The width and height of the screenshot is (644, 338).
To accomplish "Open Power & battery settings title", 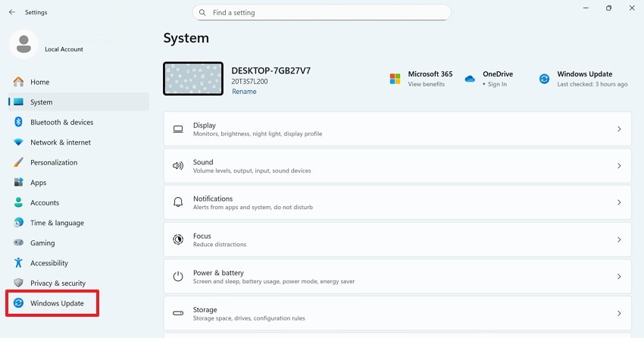I will [218, 273].
